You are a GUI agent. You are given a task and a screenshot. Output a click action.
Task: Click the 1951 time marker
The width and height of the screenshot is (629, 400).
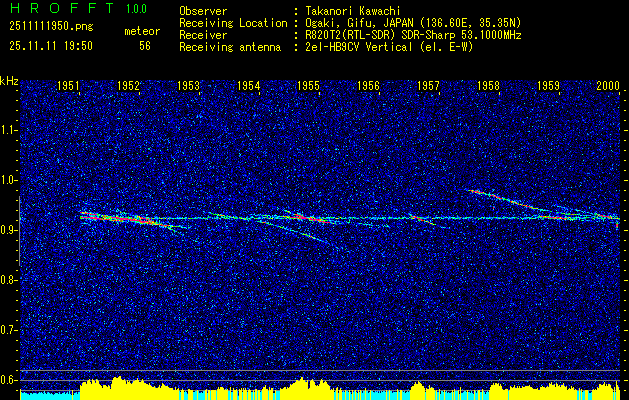(x=68, y=85)
